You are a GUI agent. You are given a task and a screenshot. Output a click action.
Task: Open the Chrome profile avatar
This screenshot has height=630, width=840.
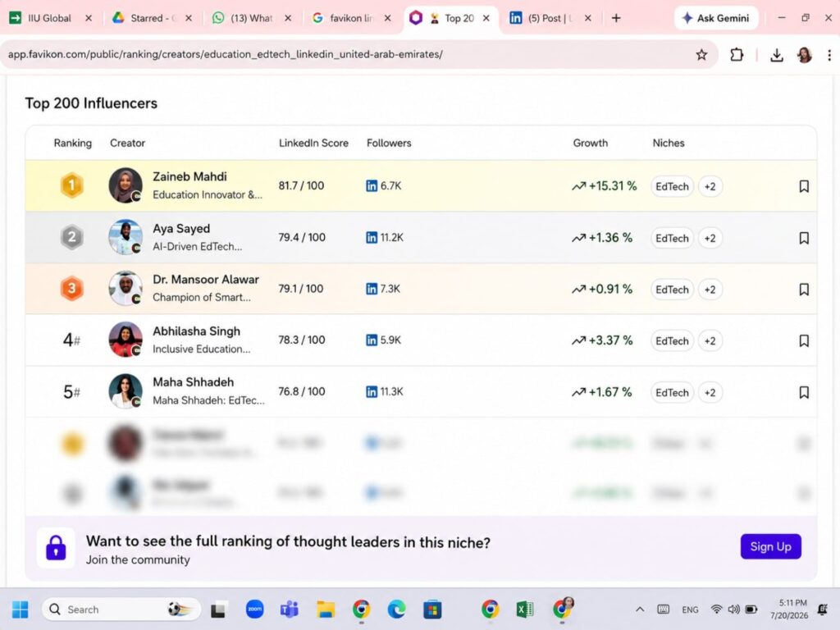(x=804, y=55)
